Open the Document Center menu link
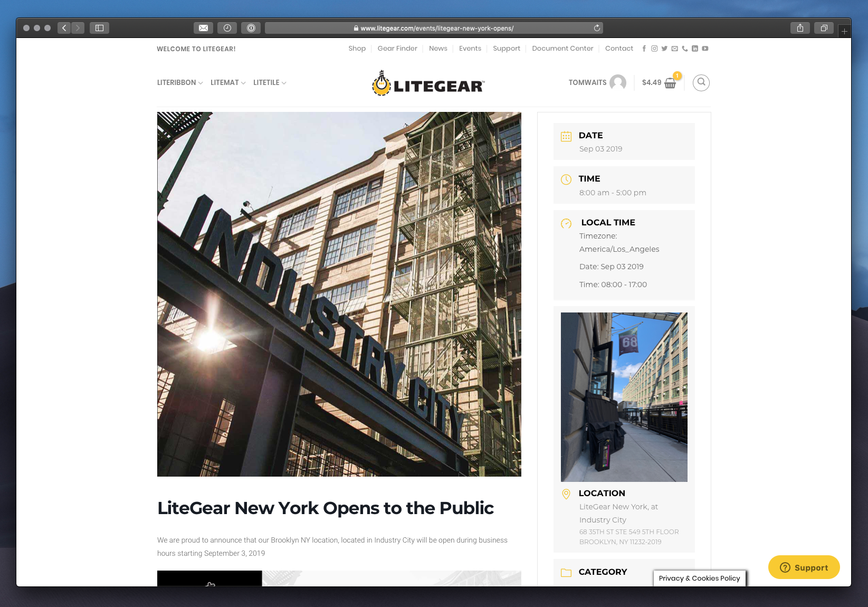Image resolution: width=868 pixels, height=607 pixels. (x=562, y=49)
